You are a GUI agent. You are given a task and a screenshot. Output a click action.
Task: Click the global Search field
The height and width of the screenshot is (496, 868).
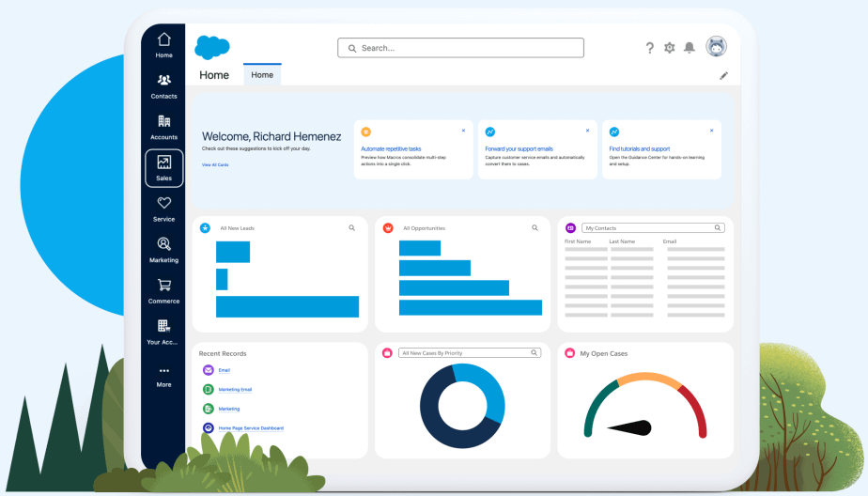pos(460,48)
